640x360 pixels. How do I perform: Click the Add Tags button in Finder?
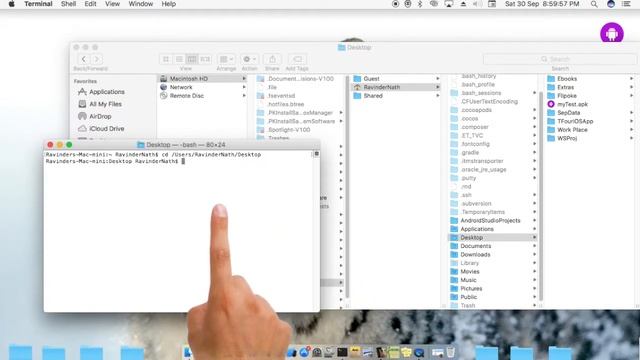(297, 59)
